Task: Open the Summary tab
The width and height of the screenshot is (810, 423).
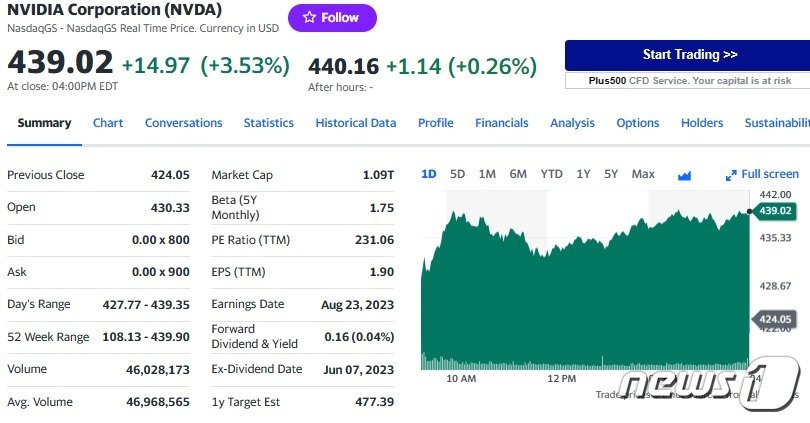Action: (44, 123)
